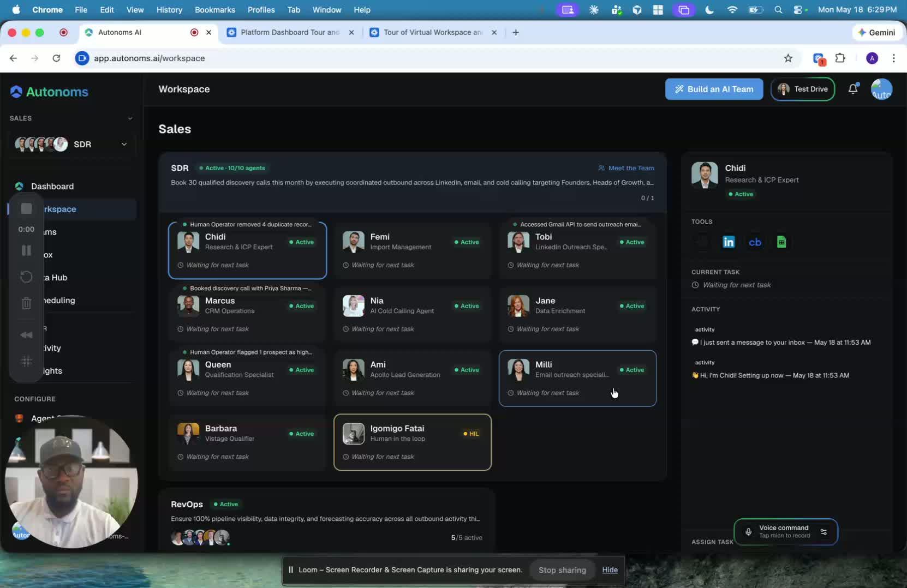The width and height of the screenshot is (907, 588).
Task: Delete the Loom recording with the trash icon
Action: tap(26, 303)
